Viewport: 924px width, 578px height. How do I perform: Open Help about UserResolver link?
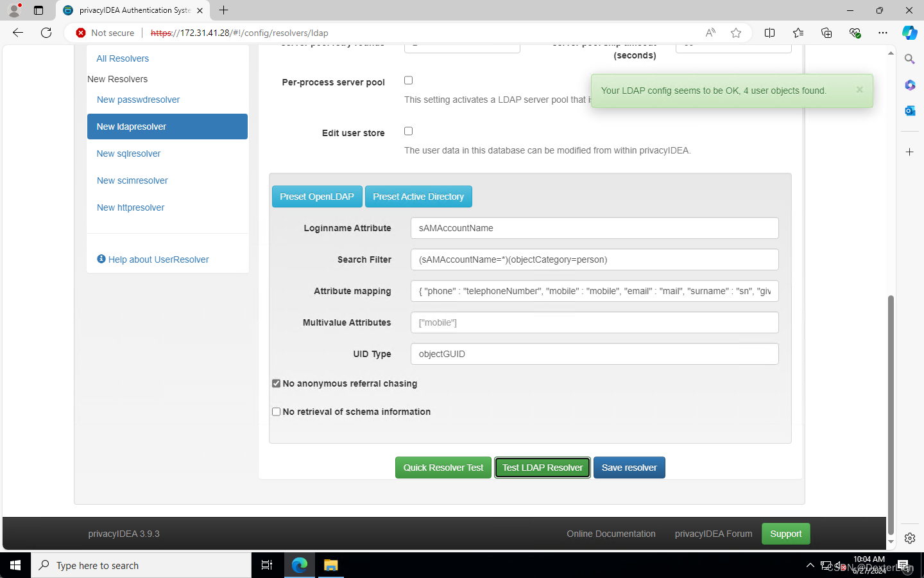click(x=158, y=259)
